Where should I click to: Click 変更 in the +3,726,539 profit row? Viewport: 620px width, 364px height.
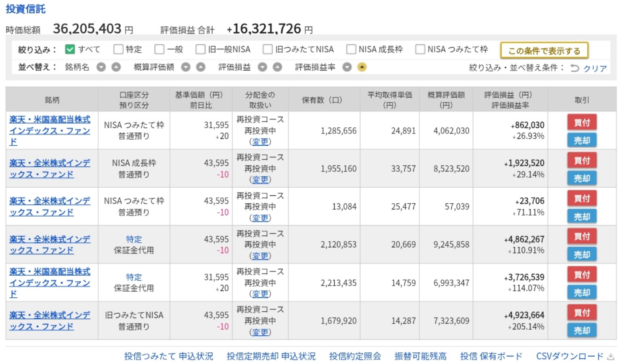(x=260, y=294)
